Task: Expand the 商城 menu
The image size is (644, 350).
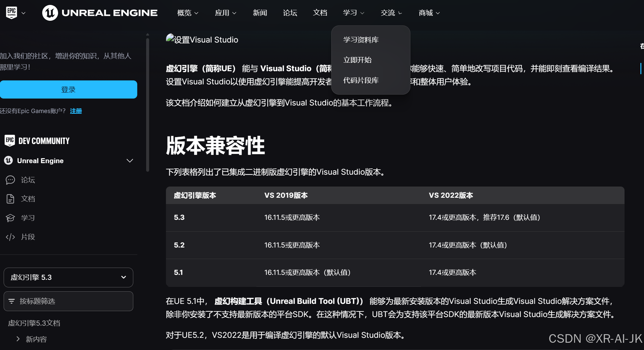Action: click(x=429, y=13)
